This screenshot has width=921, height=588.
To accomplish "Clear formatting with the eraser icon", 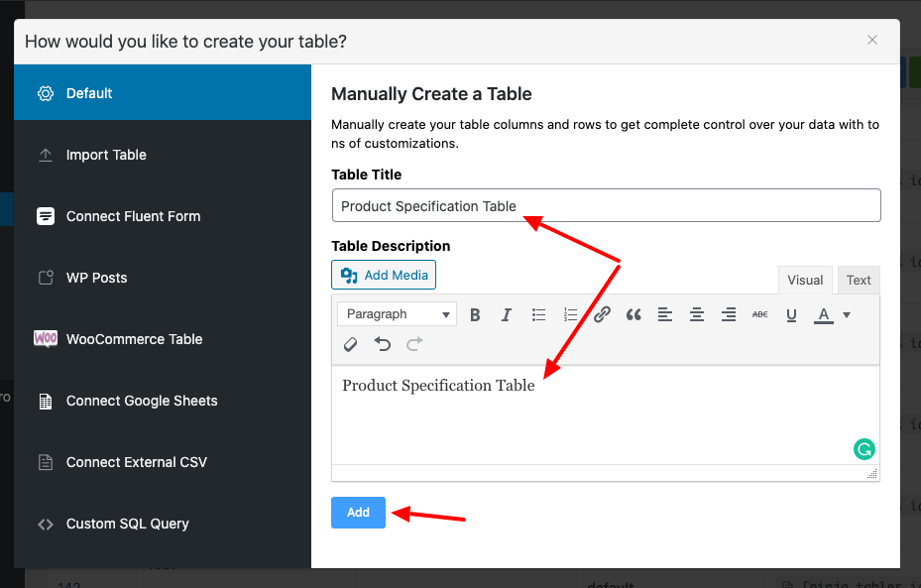I will point(350,344).
